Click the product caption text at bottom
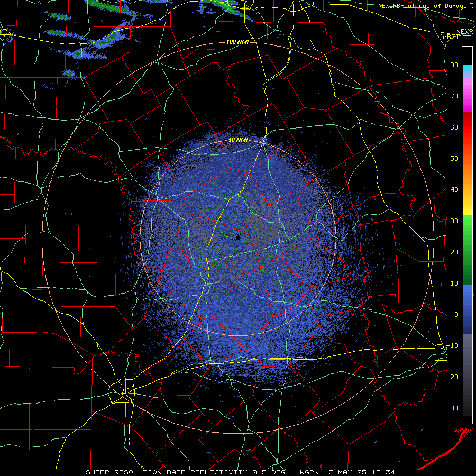Viewport: 476px width, 476px height. coord(241,472)
